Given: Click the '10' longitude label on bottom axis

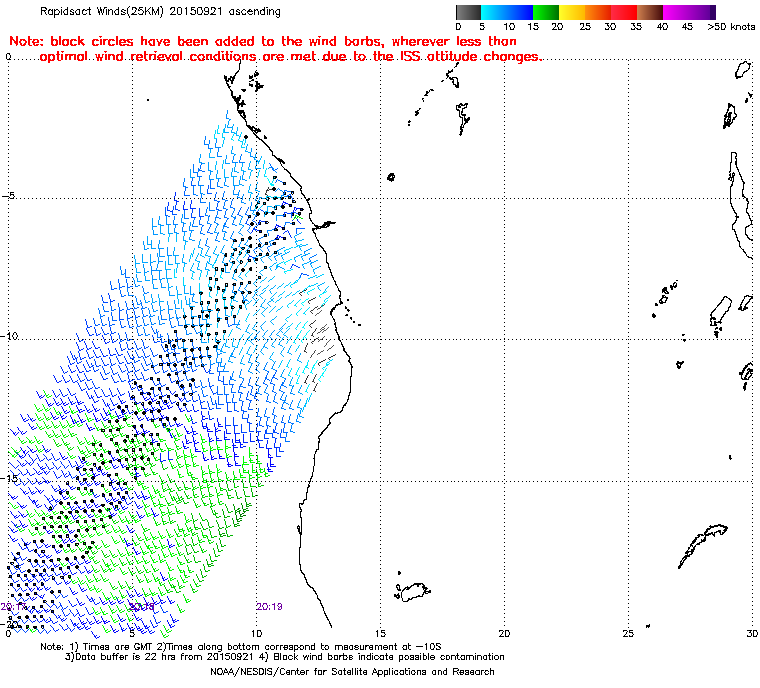Looking at the screenshot, I should (x=256, y=633).
